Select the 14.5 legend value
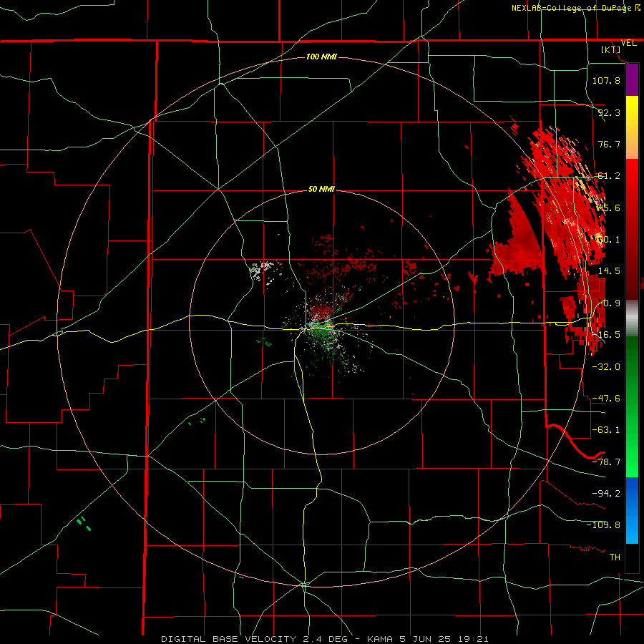This screenshot has height=644, width=644. 609,270
